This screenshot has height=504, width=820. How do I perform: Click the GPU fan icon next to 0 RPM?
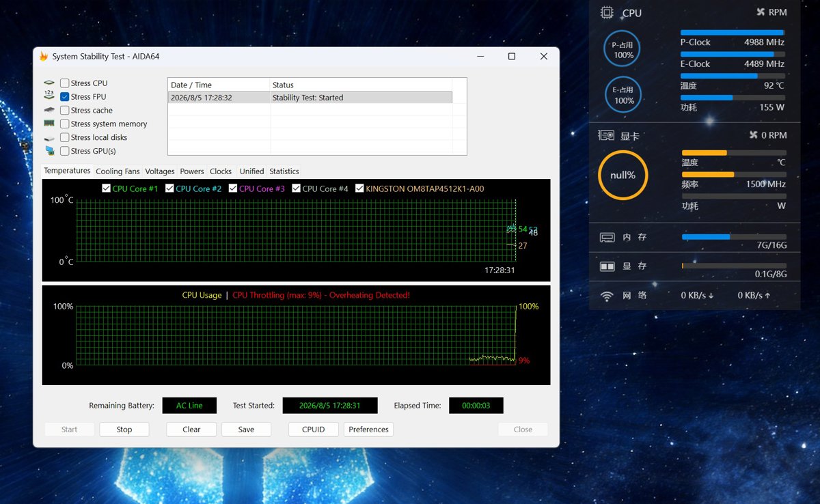point(754,135)
